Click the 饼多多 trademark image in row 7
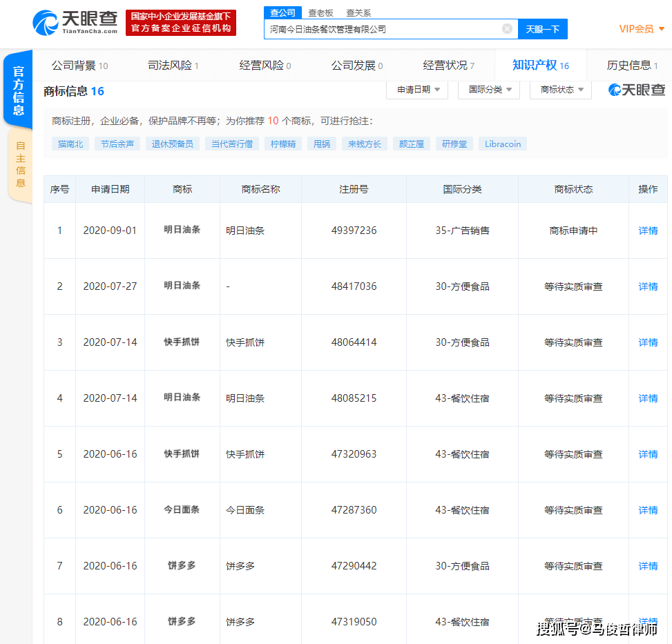Image resolution: width=672 pixels, height=644 pixels. point(182,565)
